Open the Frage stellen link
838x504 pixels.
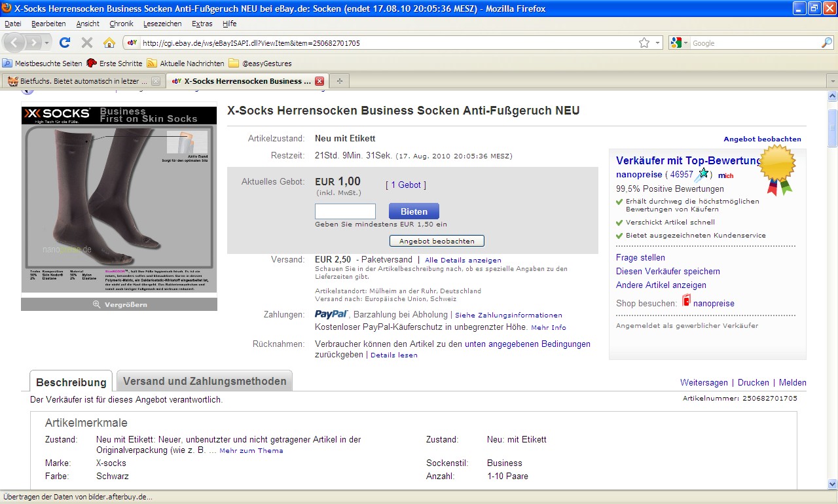tap(640, 258)
